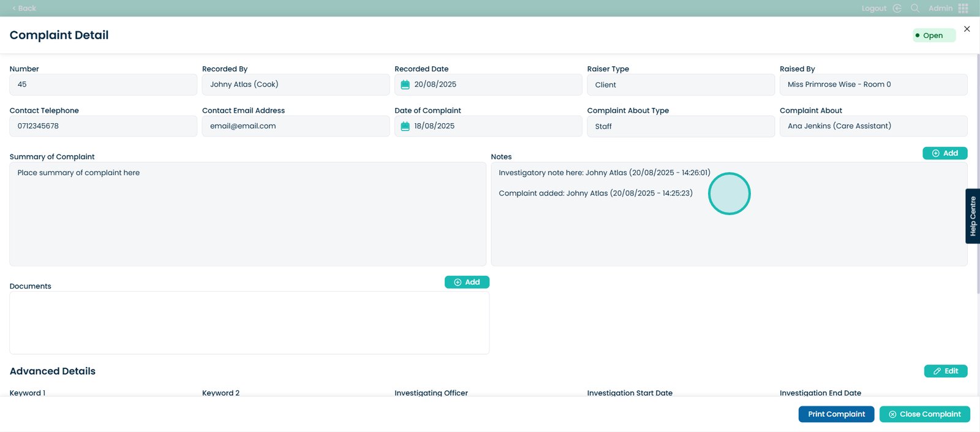The width and height of the screenshot is (980, 432).
Task: Open the Help Centre side tab
Action: (x=973, y=216)
